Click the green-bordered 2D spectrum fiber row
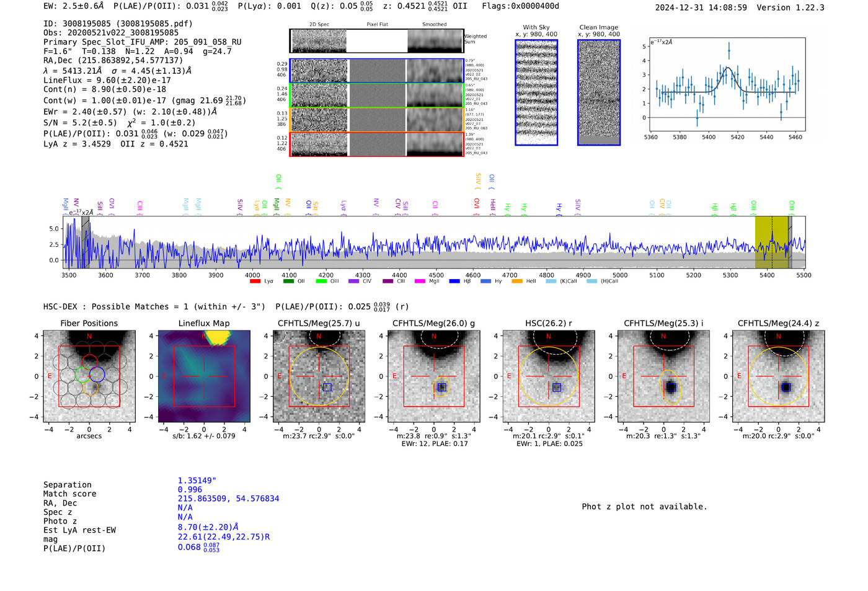Image resolution: width=868 pixels, height=591 pixels. click(x=376, y=95)
